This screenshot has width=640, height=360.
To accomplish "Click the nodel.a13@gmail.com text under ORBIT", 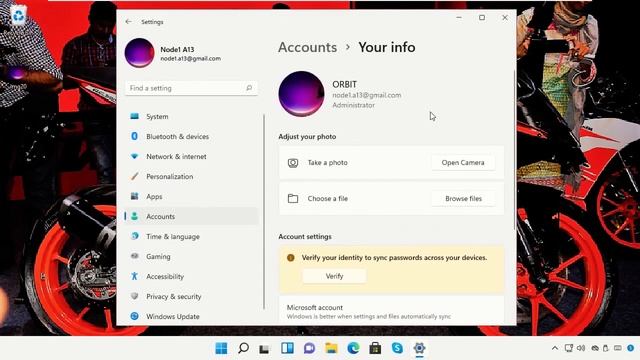I will pyautogui.click(x=367, y=95).
